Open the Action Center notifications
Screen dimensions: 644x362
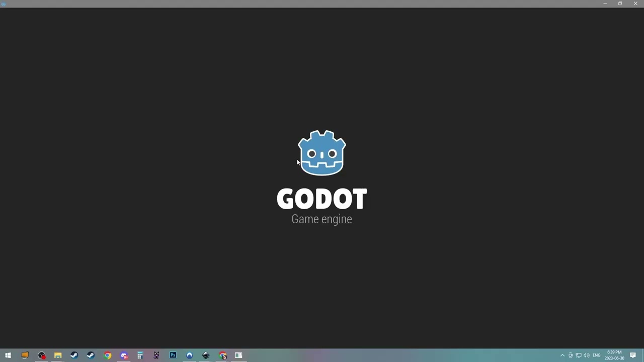pyautogui.click(x=633, y=355)
